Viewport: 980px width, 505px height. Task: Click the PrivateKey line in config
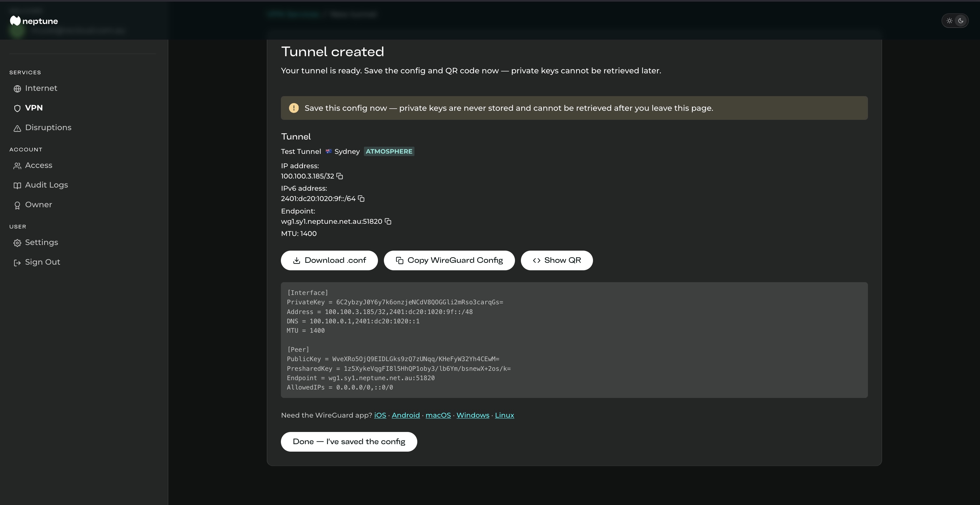pos(395,302)
